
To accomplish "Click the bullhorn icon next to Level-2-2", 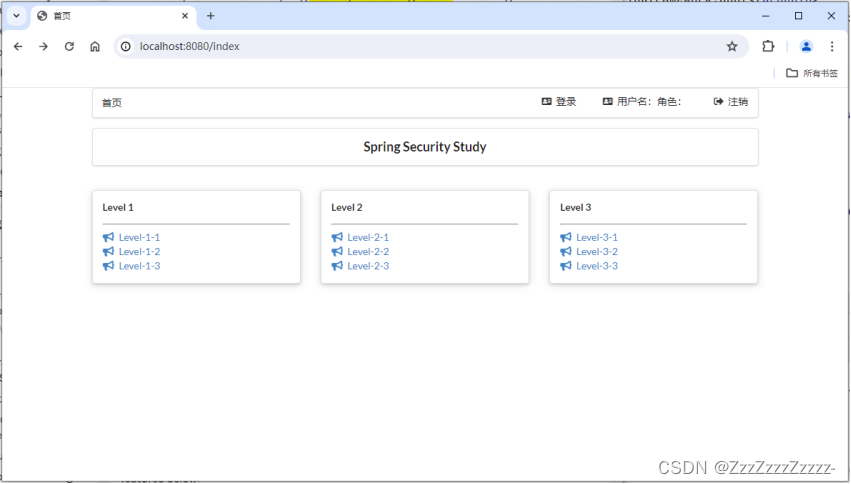I will (337, 251).
